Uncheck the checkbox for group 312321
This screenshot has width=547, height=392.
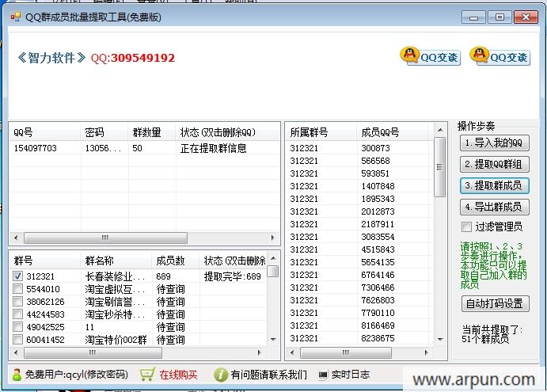(x=17, y=276)
